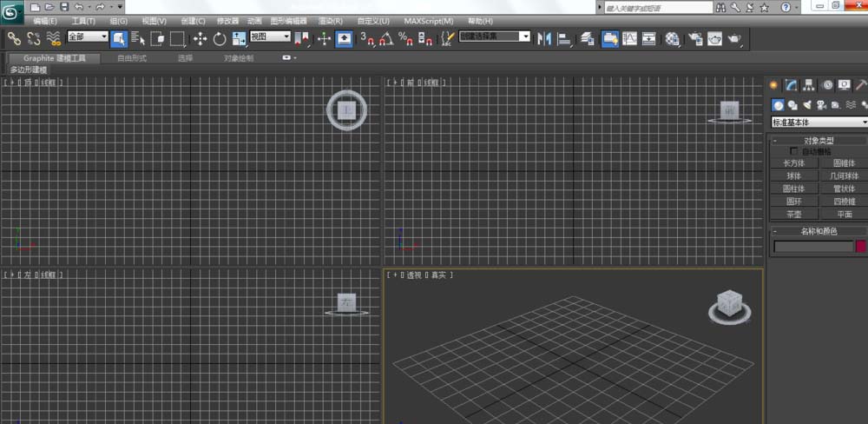The image size is (868, 424).
Task: Click the Select and Link chain icon
Action: pyautogui.click(x=14, y=38)
